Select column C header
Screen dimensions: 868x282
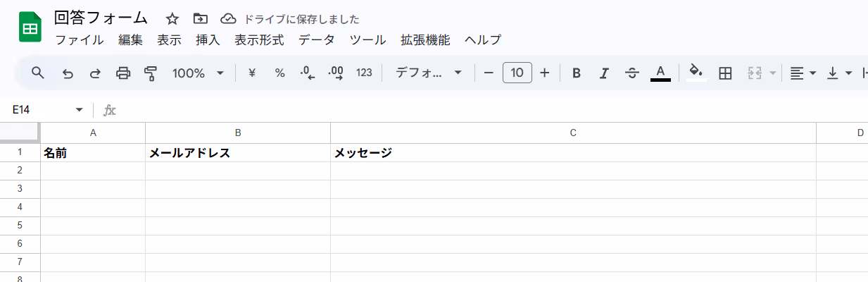pyautogui.click(x=573, y=133)
